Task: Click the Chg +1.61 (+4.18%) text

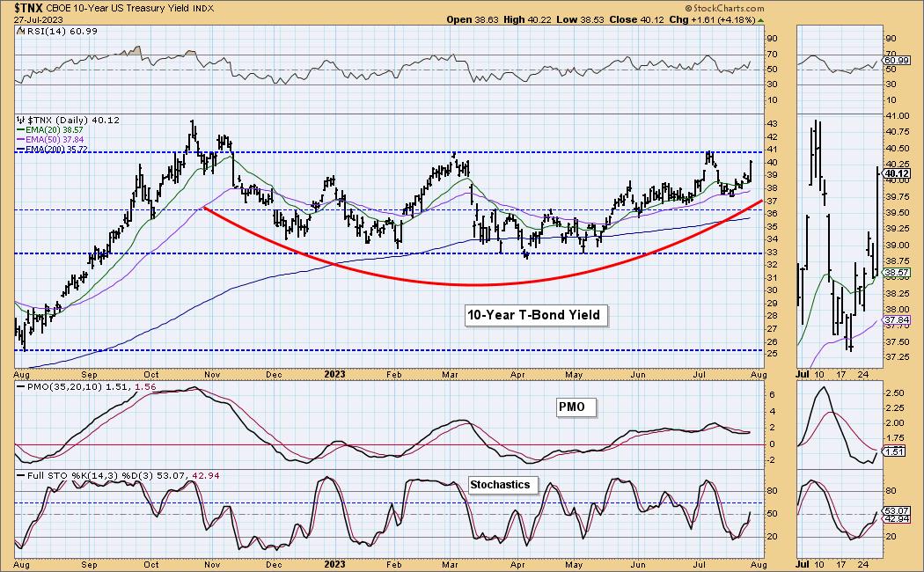Action: coord(713,19)
